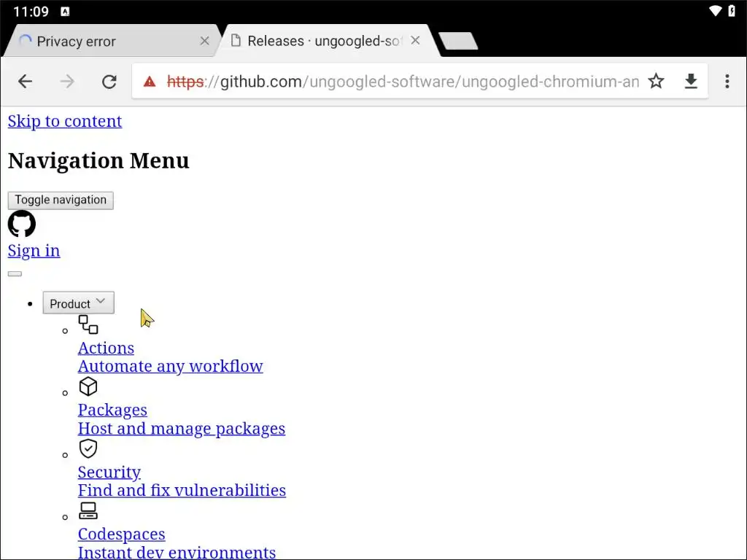Close the Releases tab

pos(415,41)
